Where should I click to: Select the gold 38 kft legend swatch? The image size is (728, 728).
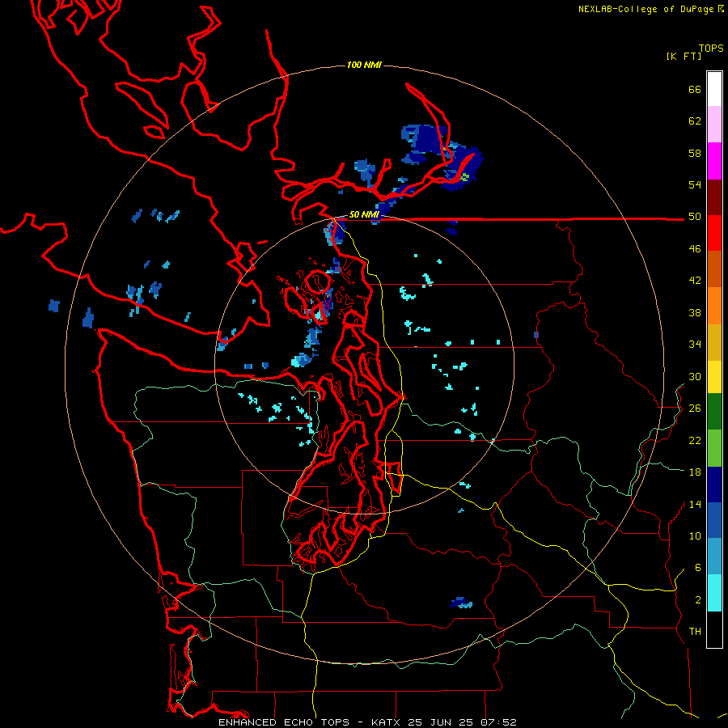point(714,342)
